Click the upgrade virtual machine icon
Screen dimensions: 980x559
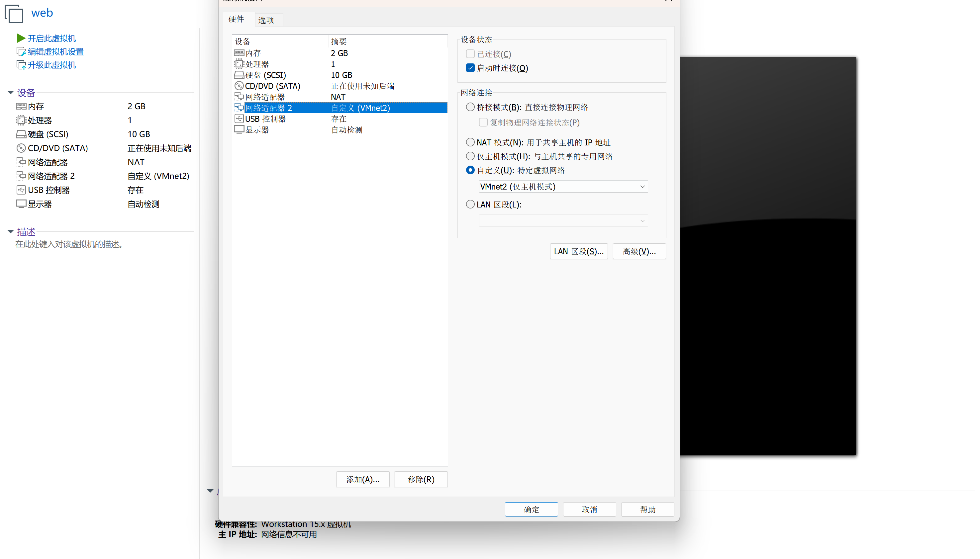(x=21, y=65)
